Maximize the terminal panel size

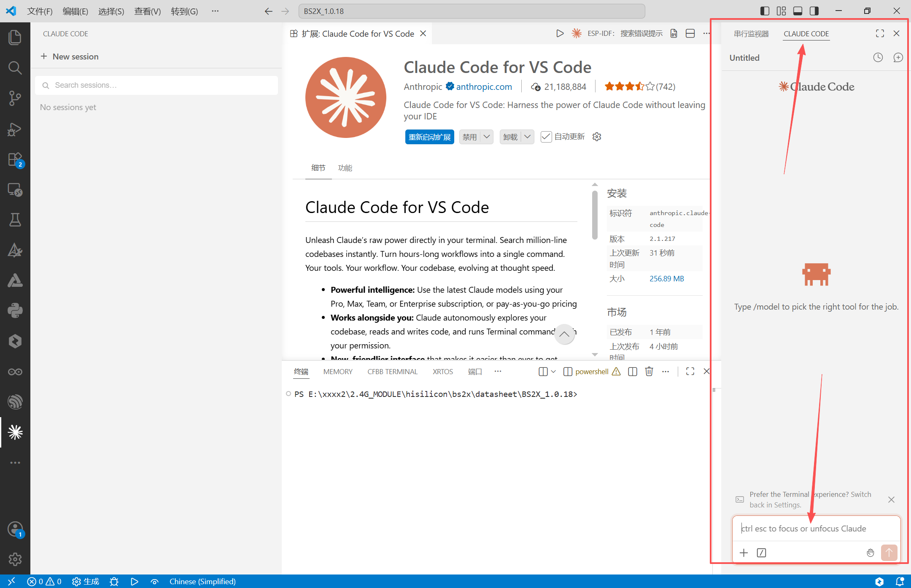690,371
